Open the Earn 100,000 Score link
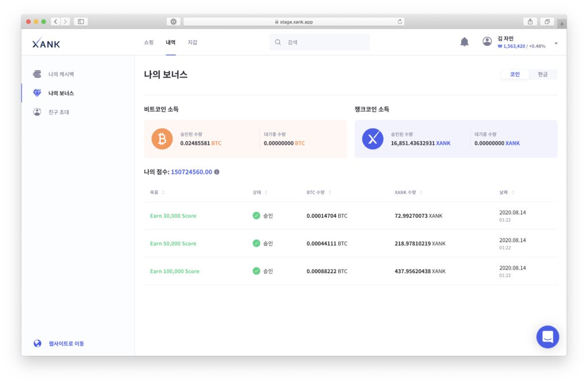 pos(175,271)
